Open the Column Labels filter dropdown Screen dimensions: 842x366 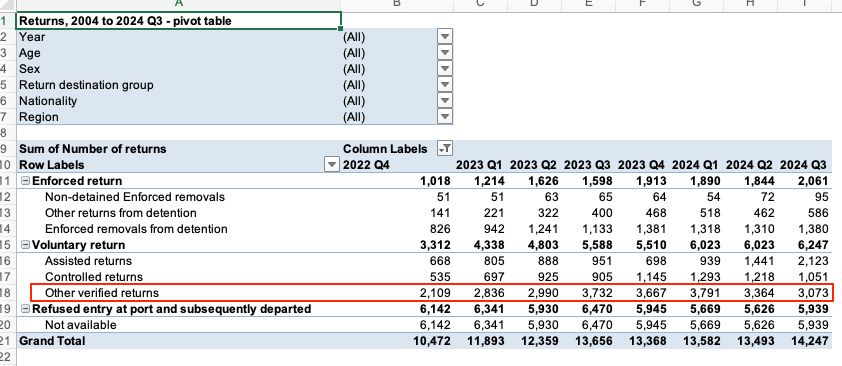444,149
